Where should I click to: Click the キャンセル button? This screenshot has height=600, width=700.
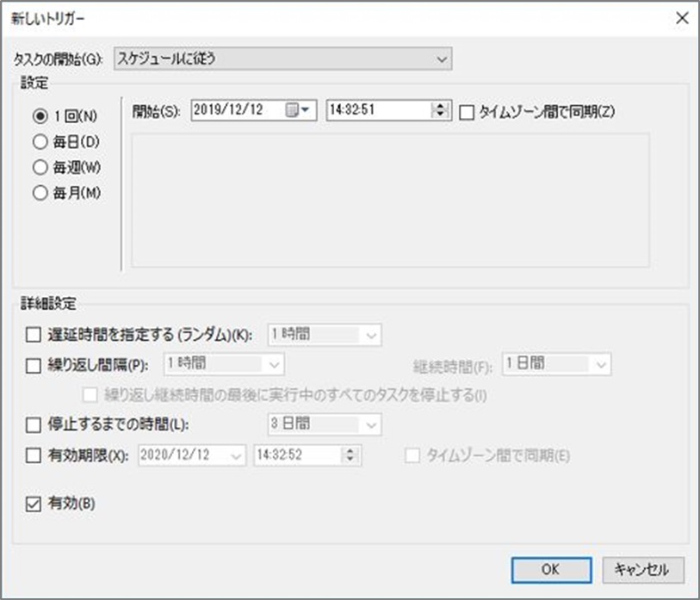click(643, 570)
